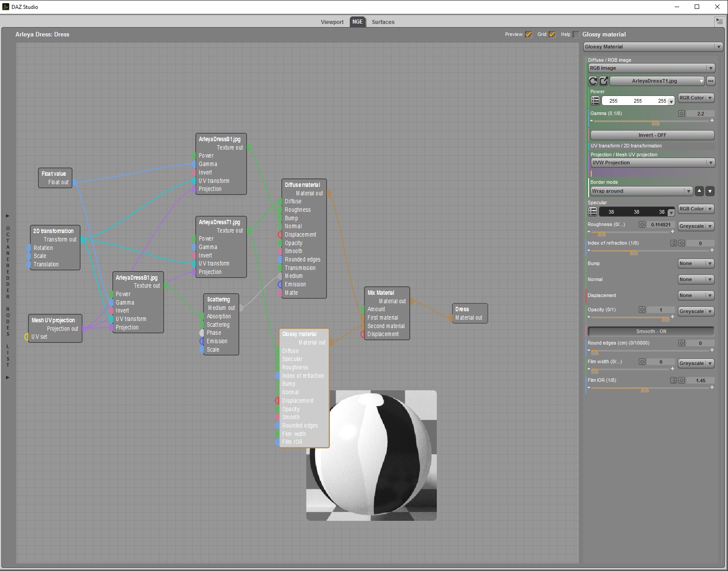The width and height of the screenshot is (728, 571).
Task: Open the Film IOR presets list icon
Action: point(673,381)
